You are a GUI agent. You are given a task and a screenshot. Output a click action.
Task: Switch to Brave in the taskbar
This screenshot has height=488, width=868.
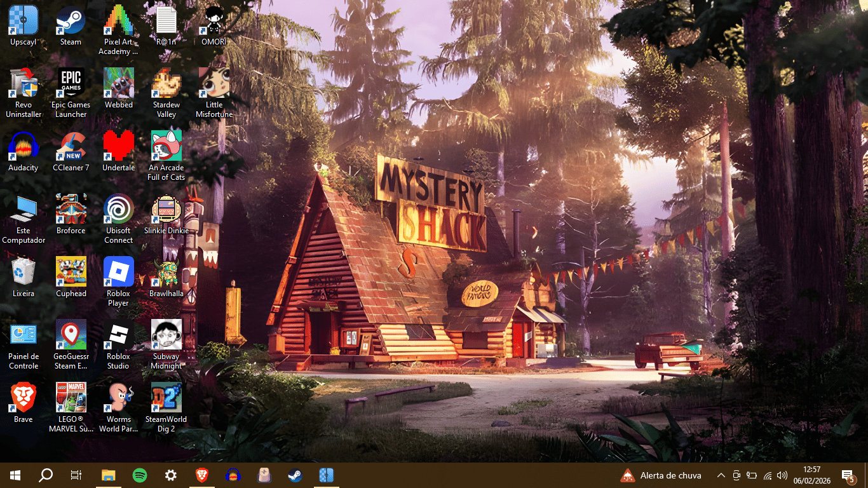[x=201, y=475]
